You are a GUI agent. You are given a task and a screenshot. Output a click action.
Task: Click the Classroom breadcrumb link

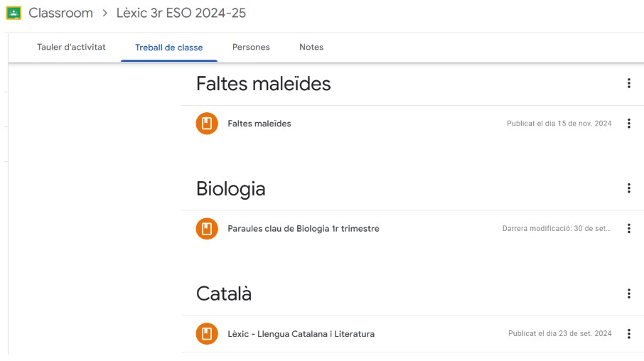[60, 13]
